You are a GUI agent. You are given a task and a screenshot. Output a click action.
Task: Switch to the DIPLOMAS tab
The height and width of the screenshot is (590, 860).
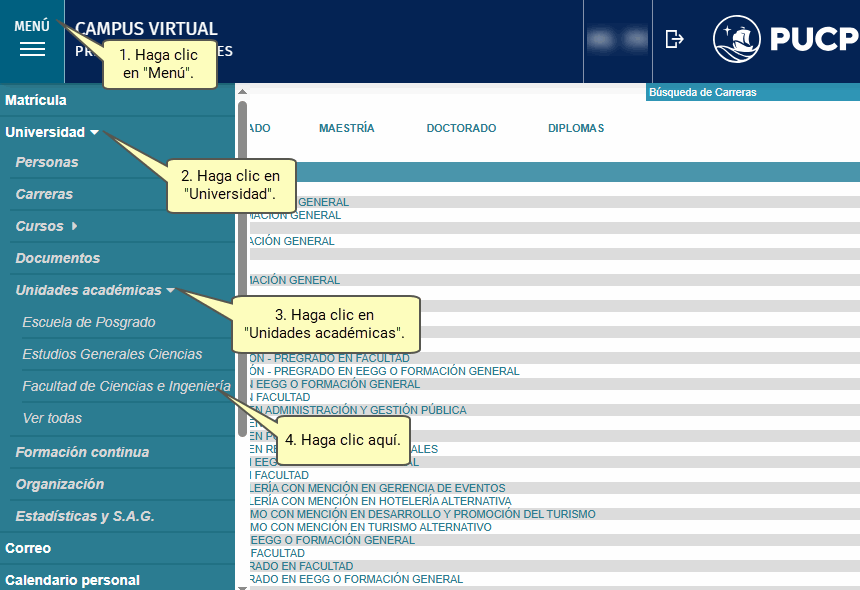[x=576, y=128]
